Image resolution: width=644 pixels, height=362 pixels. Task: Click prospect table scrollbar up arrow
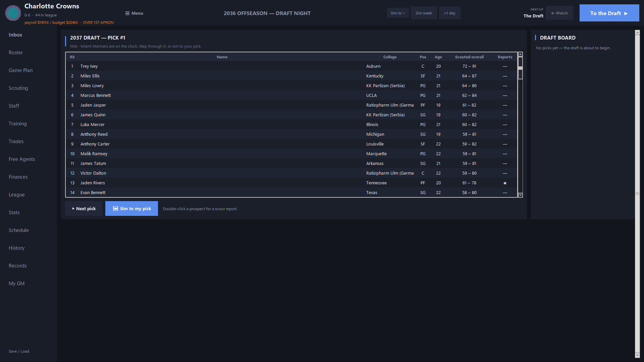pos(520,54)
